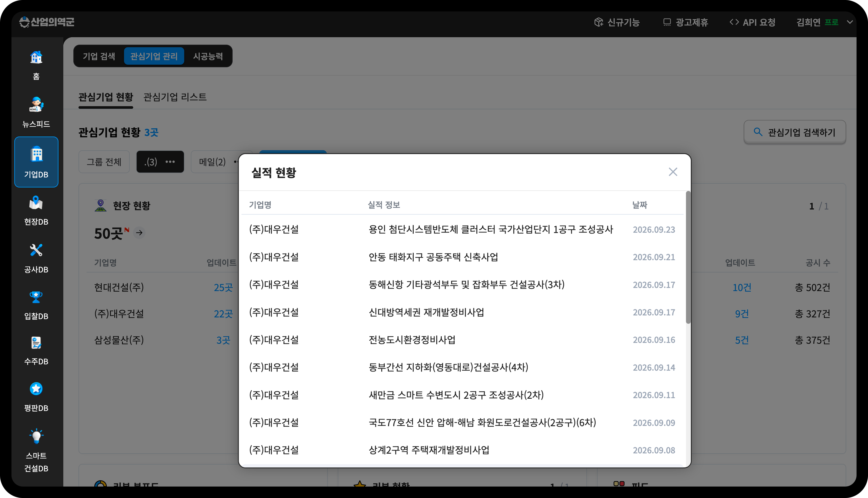The height and width of the screenshot is (498, 868).
Task: Click the 산업의역군 logo
Action: click(47, 22)
